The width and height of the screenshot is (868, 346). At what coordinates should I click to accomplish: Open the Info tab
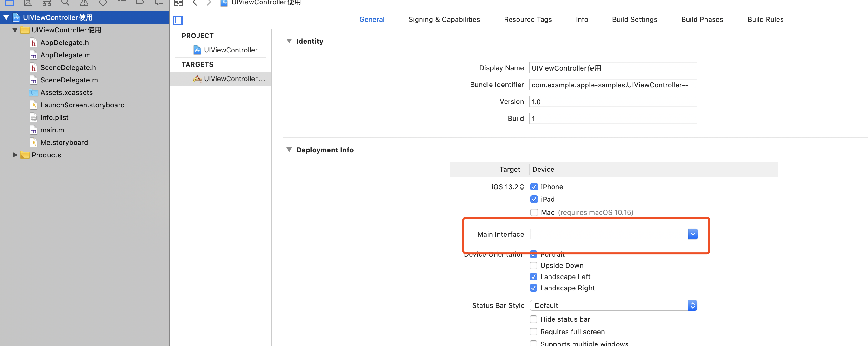point(582,19)
